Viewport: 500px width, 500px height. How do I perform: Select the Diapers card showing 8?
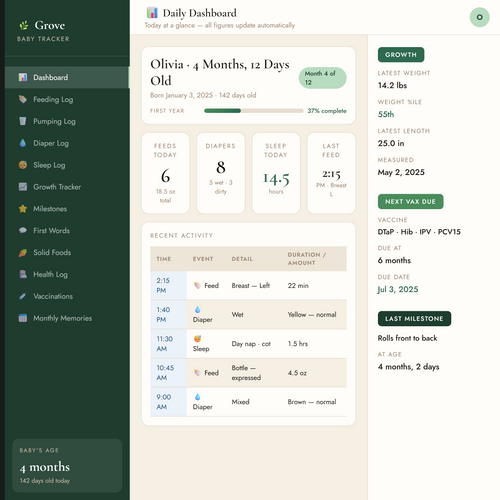221,173
